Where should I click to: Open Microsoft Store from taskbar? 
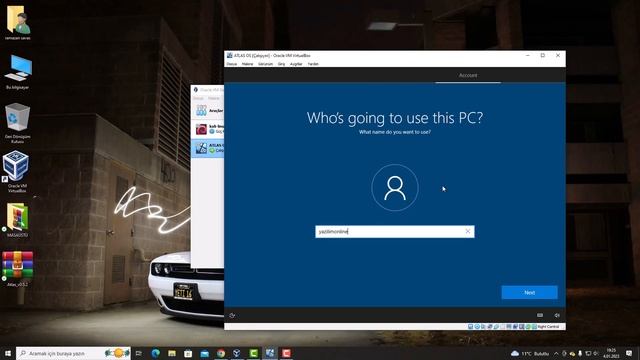click(x=188, y=353)
